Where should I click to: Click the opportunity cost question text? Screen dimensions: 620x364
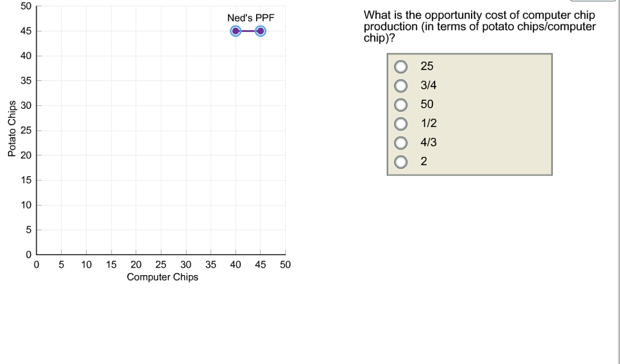tap(480, 27)
